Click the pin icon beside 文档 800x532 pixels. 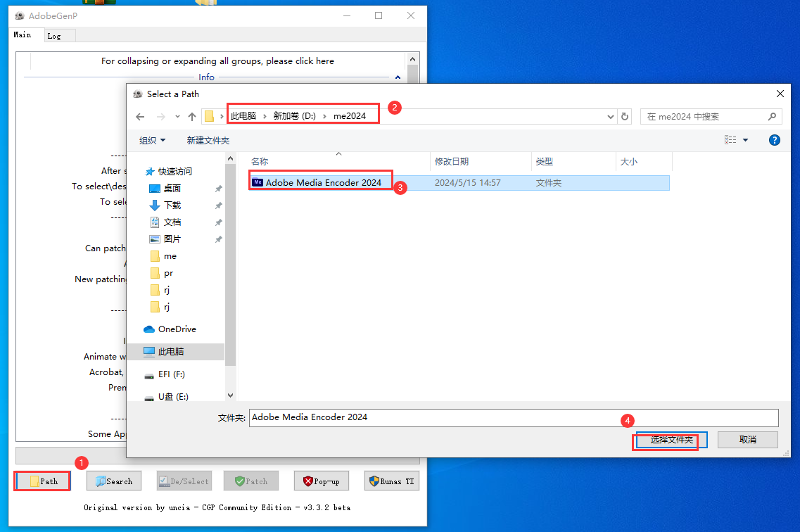pos(218,223)
